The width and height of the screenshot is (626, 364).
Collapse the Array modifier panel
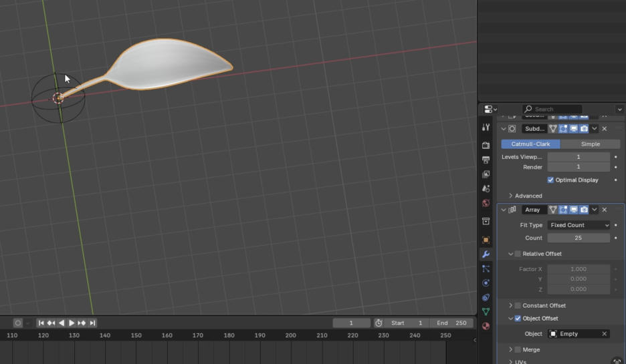point(504,210)
